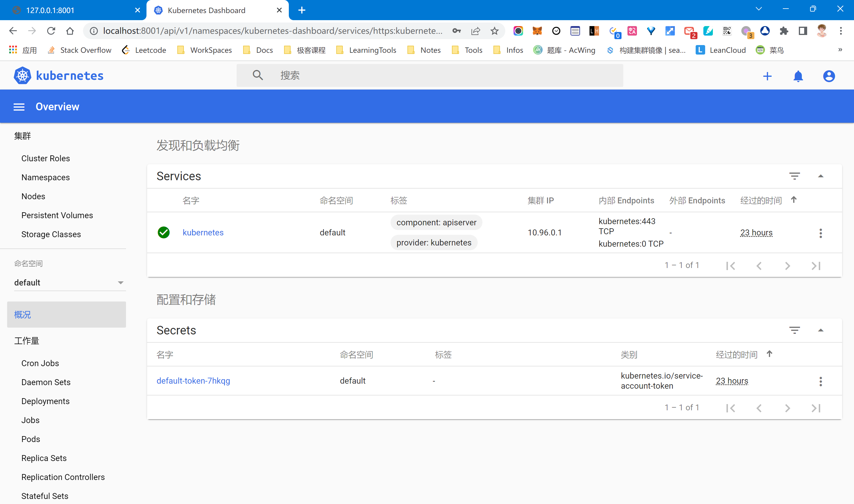Reload the browser page

point(51,31)
